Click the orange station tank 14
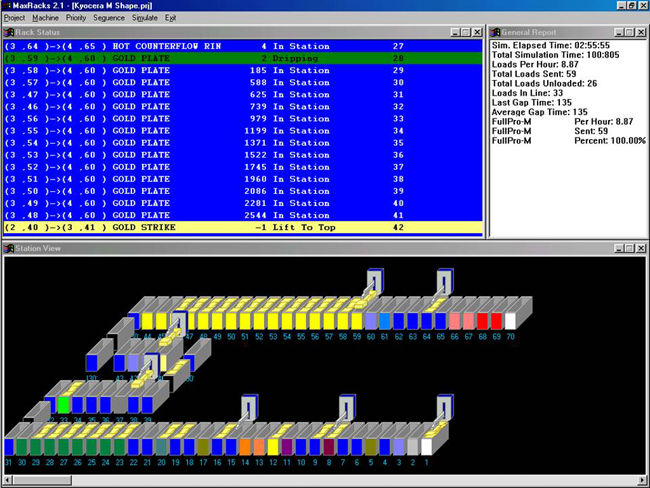Viewport: 650px width, 488px height. point(245,447)
